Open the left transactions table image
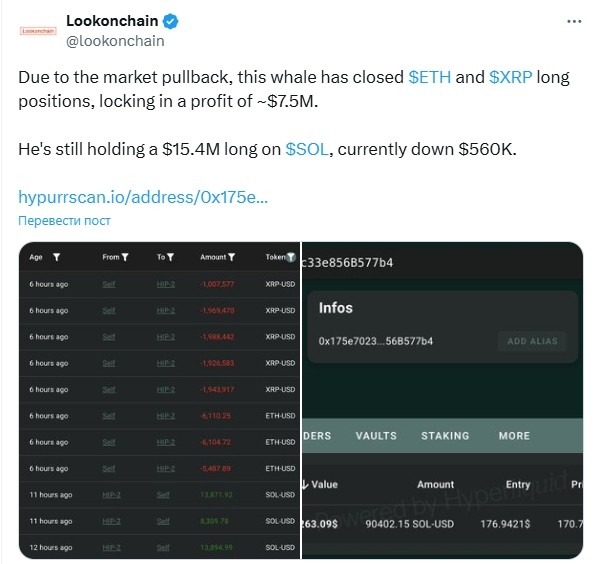 click(159, 400)
